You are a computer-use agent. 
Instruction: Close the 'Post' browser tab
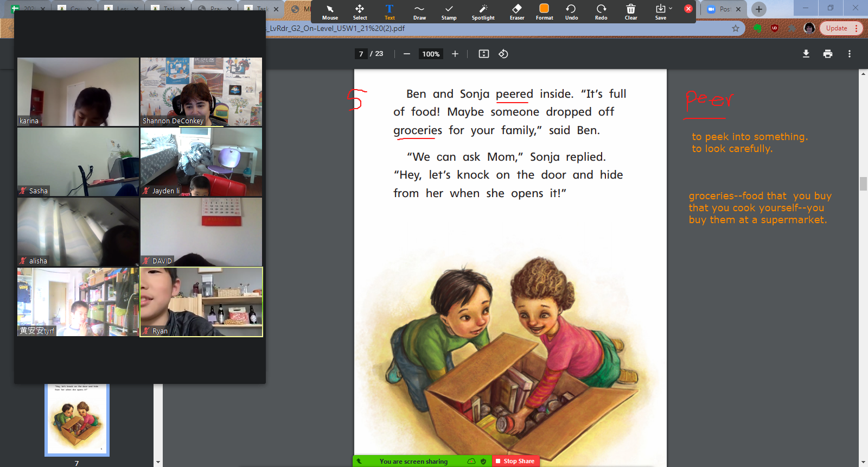(x=738, y=9)
